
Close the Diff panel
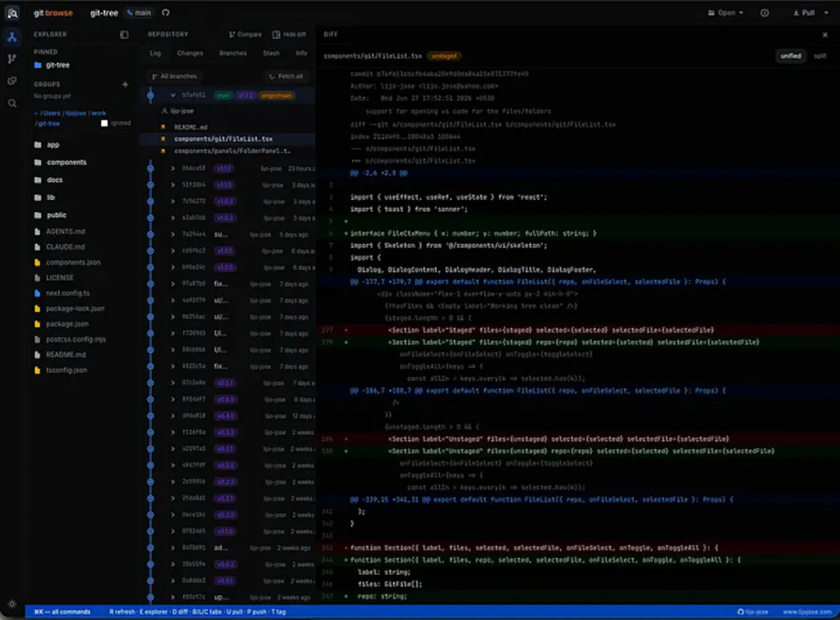click(825, 35)
